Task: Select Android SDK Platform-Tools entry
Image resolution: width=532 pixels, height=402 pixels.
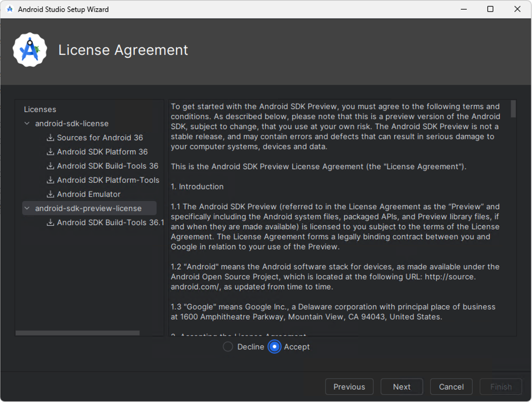Action: (108, 180)
